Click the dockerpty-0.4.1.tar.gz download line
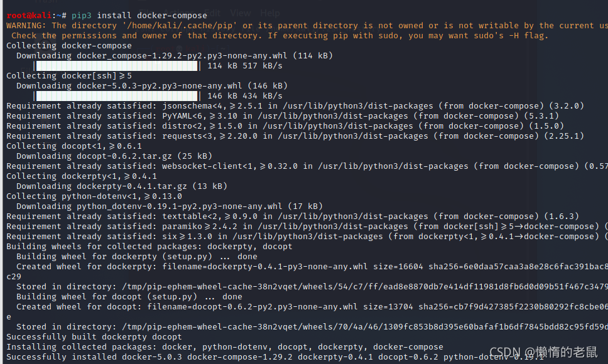This screenshot has height=364, width=608. (x=122, y=186)
